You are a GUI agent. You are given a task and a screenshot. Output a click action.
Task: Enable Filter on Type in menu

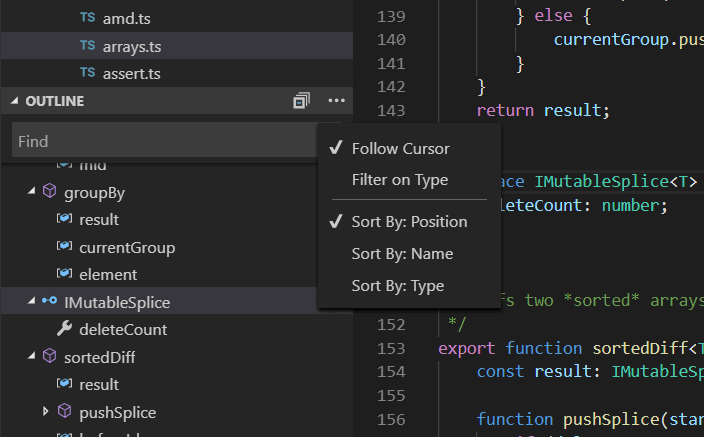[x=399, y=180]
